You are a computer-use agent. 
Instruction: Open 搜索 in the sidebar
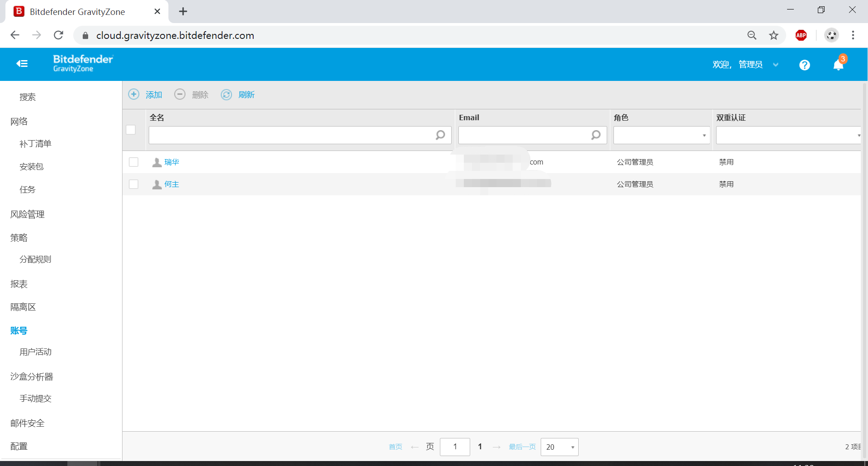(28, 97)
